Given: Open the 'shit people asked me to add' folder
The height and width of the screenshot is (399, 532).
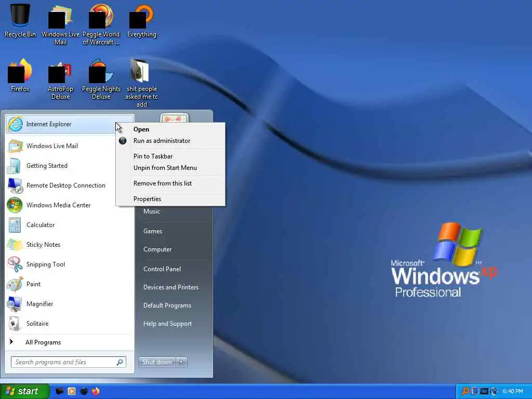Looking at the screenshot, I should 141,83.
